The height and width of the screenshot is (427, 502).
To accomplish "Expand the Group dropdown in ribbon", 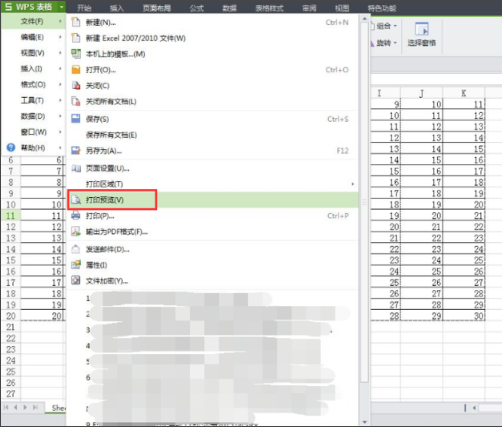I will (x=395, y=26).
